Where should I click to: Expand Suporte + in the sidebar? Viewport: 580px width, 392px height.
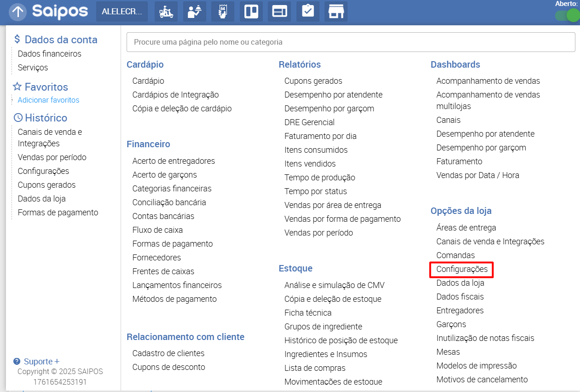click(x=41, y=362)
